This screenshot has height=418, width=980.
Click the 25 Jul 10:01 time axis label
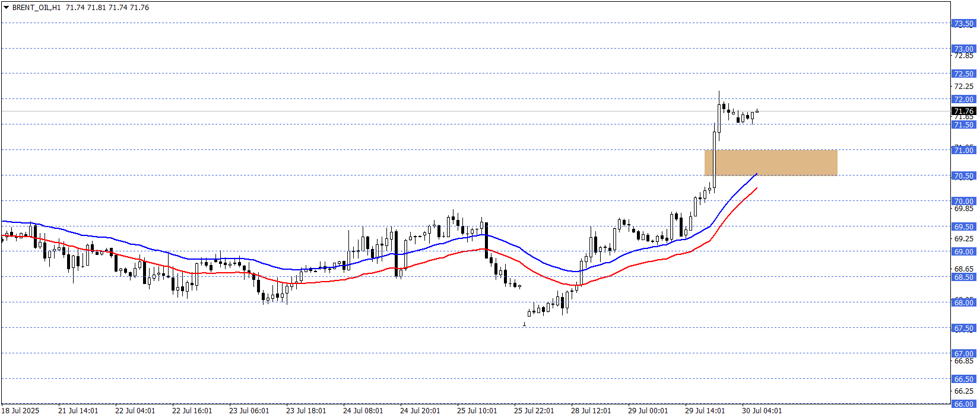click(x=477, y=410)
